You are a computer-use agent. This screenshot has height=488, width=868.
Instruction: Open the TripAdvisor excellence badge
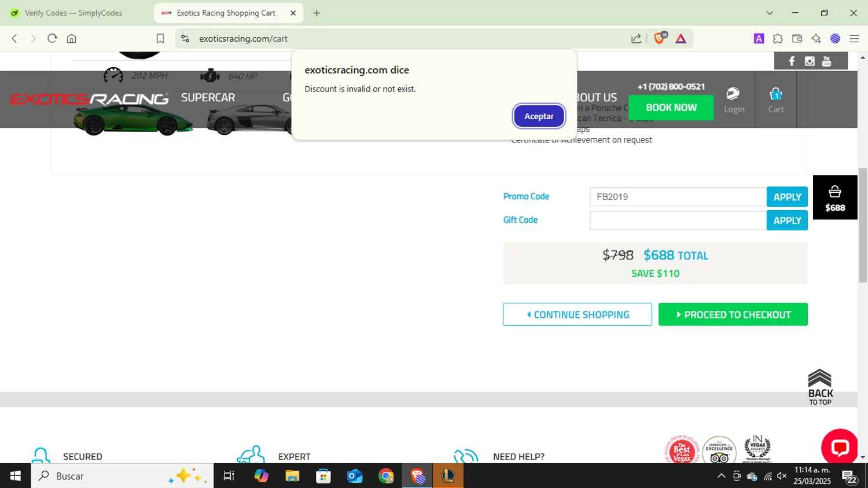pyautogui.click(x=719, y=450)
